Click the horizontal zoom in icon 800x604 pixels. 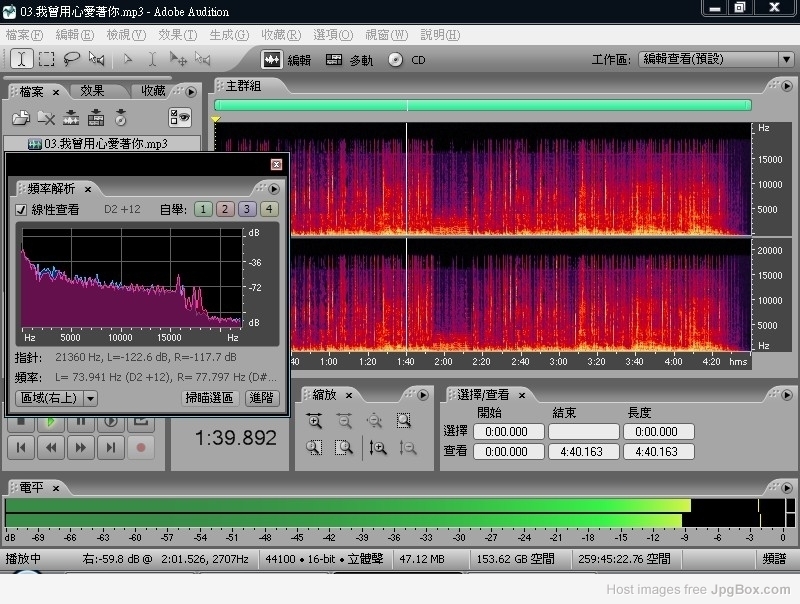click(315, 421)
